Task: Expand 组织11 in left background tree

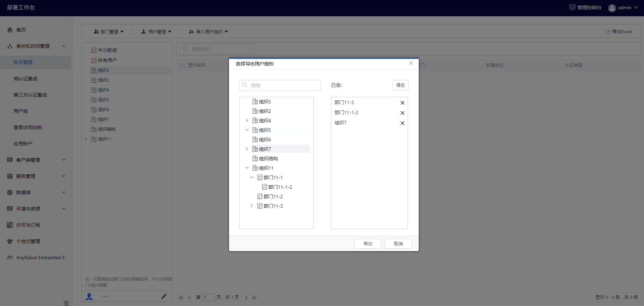Action: [86, 139]
